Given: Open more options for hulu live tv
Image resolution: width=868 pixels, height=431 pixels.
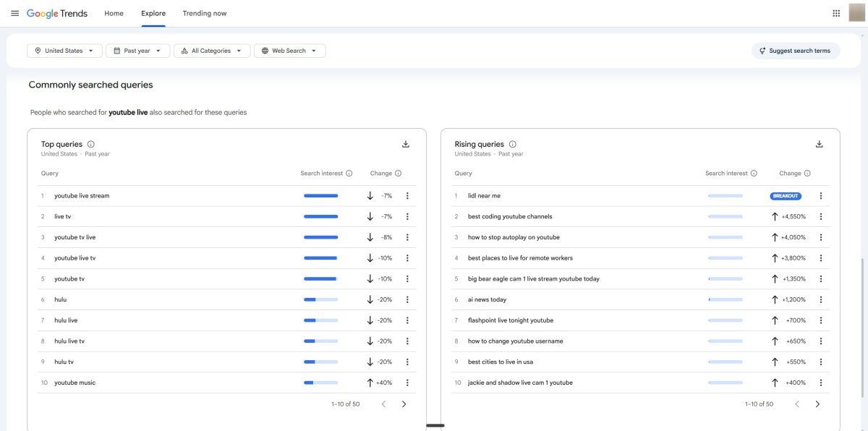Looking at the screenshot, I should [407, 341].
